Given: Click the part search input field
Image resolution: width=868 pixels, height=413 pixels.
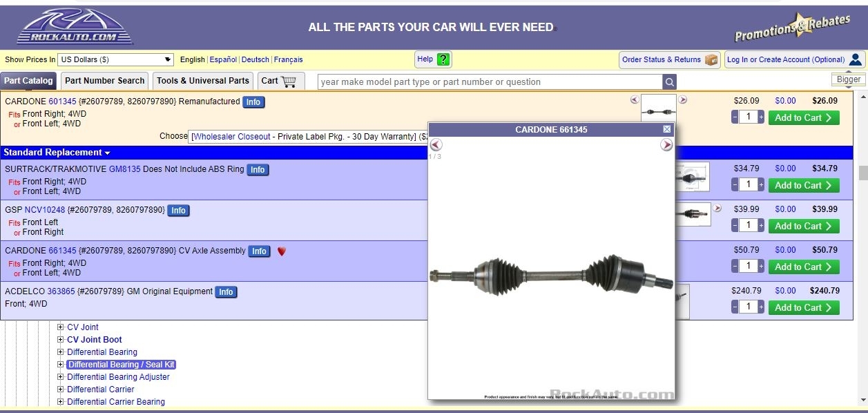Looking at the screenshot, I should click(490, 82).
